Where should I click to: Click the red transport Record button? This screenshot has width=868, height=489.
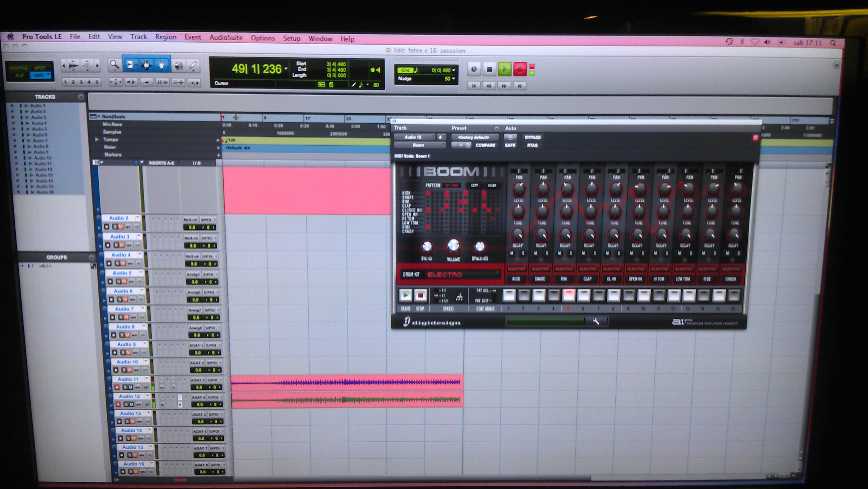tap(520, 69)
